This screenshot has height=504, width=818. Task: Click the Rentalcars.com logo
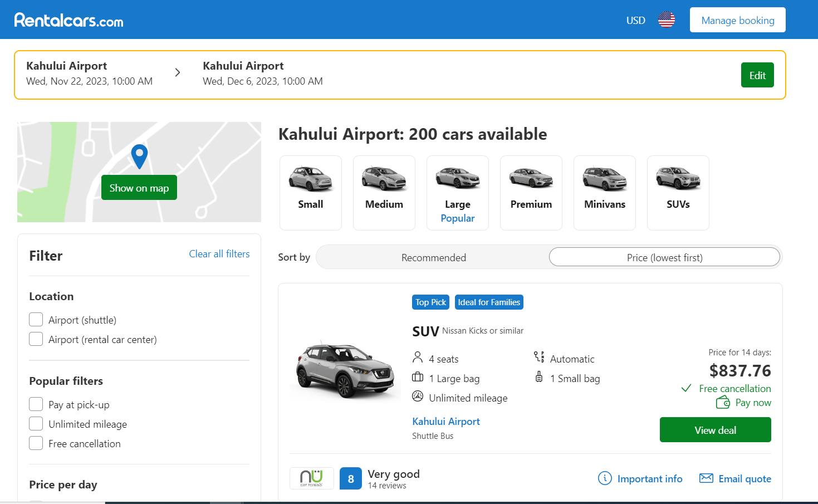click(x=68, y=20)
